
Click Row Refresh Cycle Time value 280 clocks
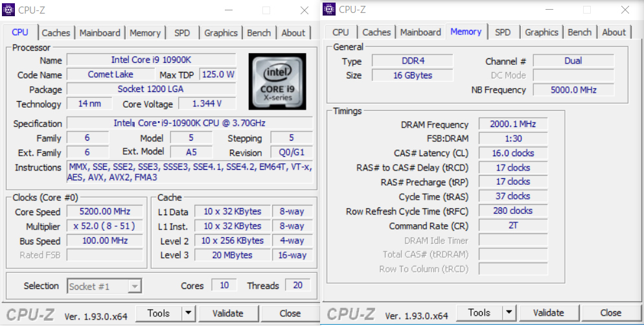[x=513, y=211]
